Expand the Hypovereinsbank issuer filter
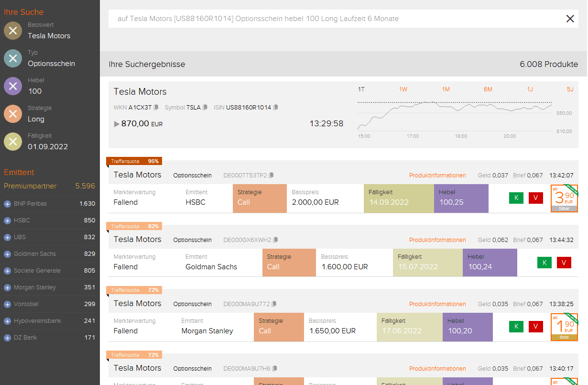 (x=7, y=321)
